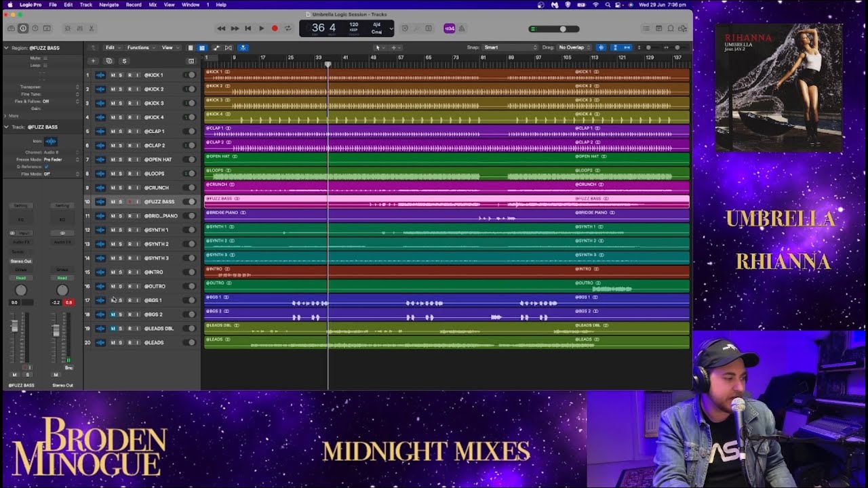Open the List Editors icon
868x488 pixels.
646,28
